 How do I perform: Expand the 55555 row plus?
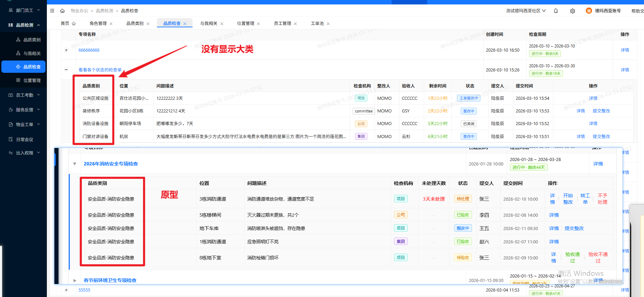click(66, 290)
